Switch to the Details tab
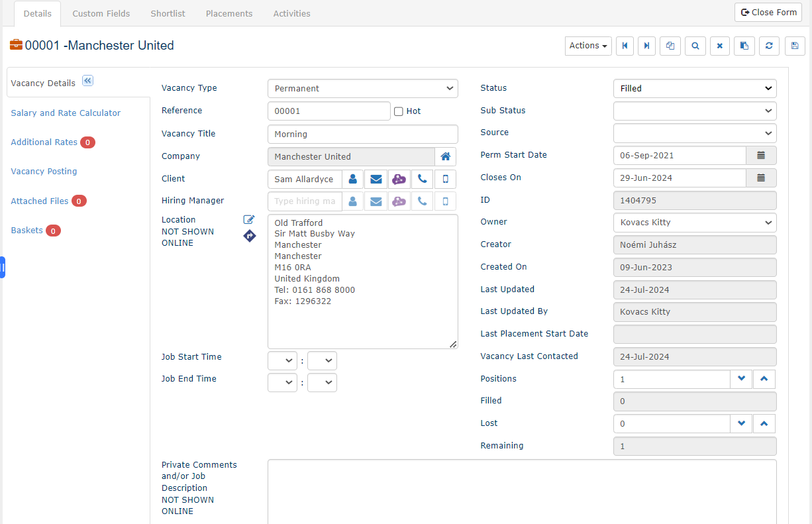Image resolution: width=812 pixels, height=524 pixels. (37, 13)
